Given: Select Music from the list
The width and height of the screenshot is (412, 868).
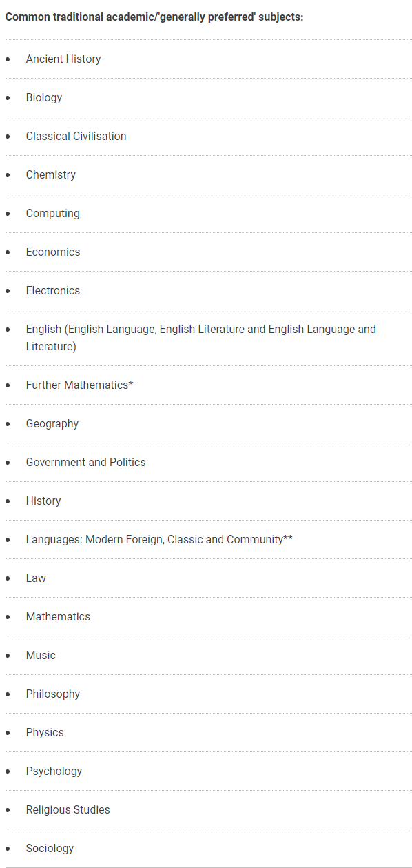Looking at the screenshot, I should click(x=41, y=656).
